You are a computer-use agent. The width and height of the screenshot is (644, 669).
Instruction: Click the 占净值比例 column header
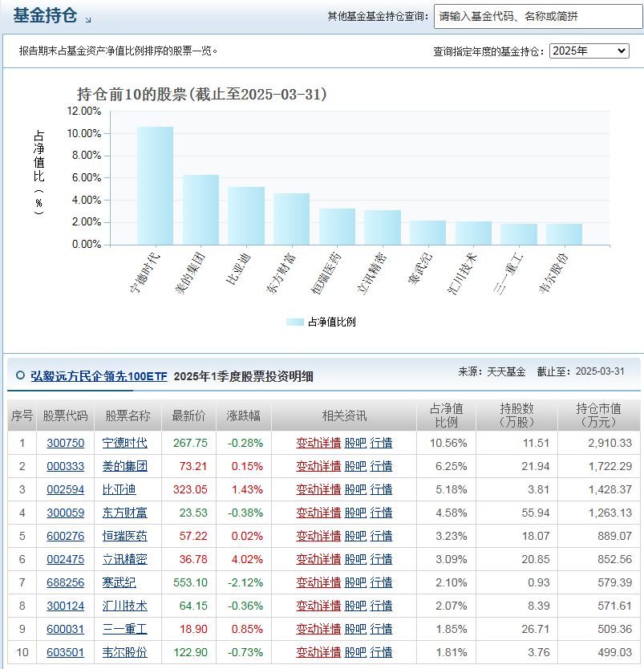click(446, 416)
